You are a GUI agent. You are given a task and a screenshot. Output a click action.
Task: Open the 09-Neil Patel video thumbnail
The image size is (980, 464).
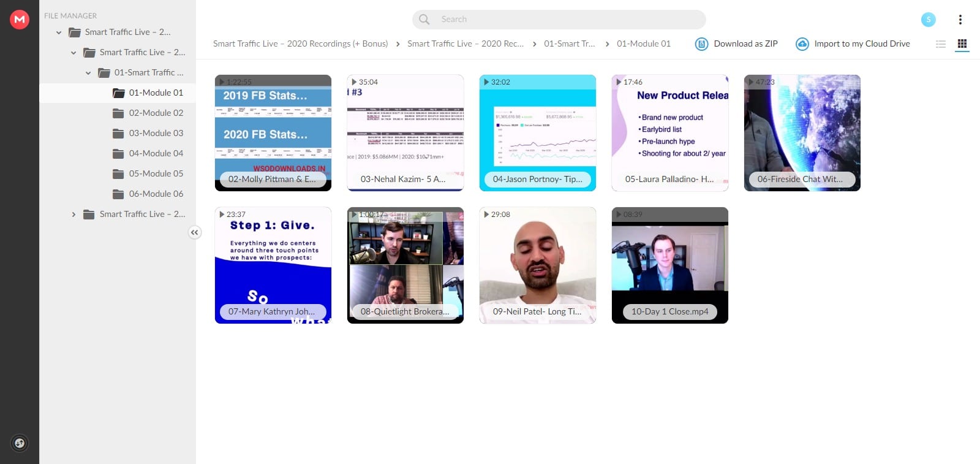(537, 265)
